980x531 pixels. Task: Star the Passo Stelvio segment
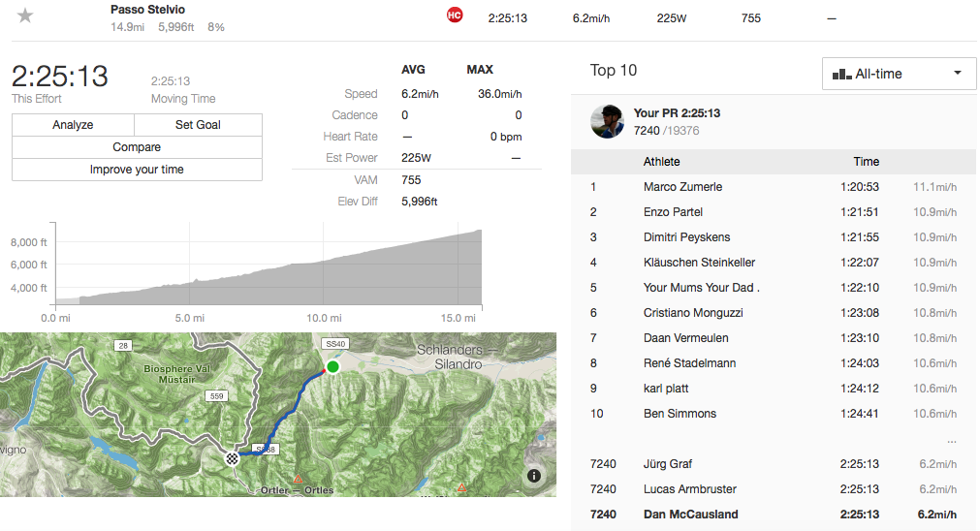pos(26,16)
